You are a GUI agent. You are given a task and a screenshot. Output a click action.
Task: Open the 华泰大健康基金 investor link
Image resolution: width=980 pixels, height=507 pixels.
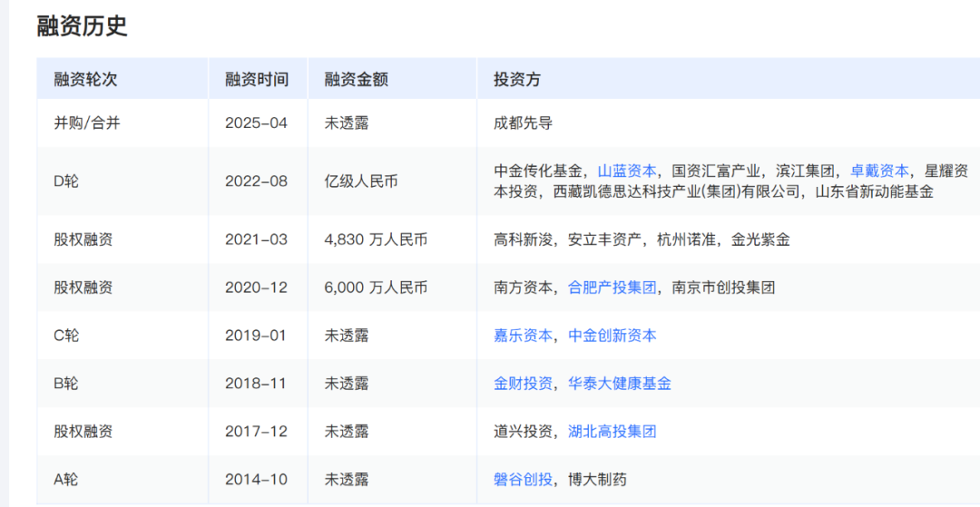pos(620,384)
